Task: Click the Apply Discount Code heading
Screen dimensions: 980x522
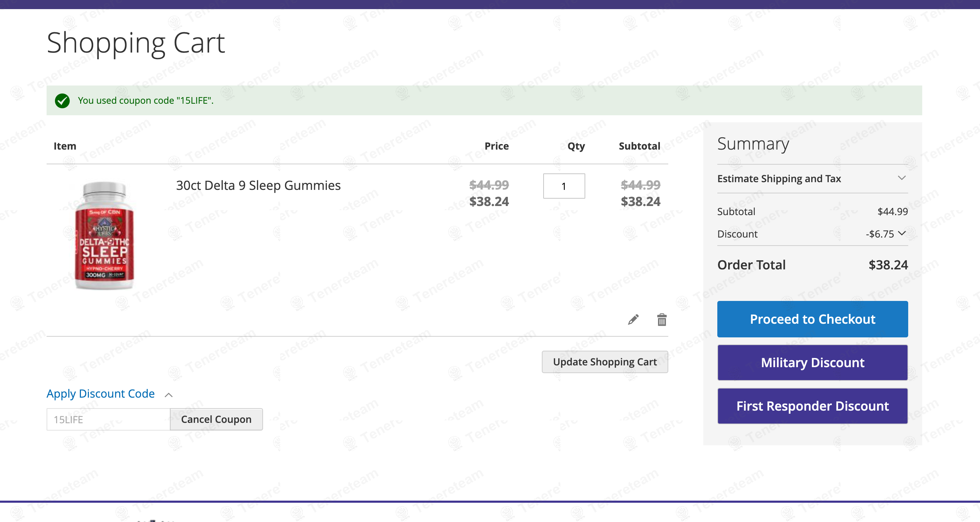Action: [101, 393]
